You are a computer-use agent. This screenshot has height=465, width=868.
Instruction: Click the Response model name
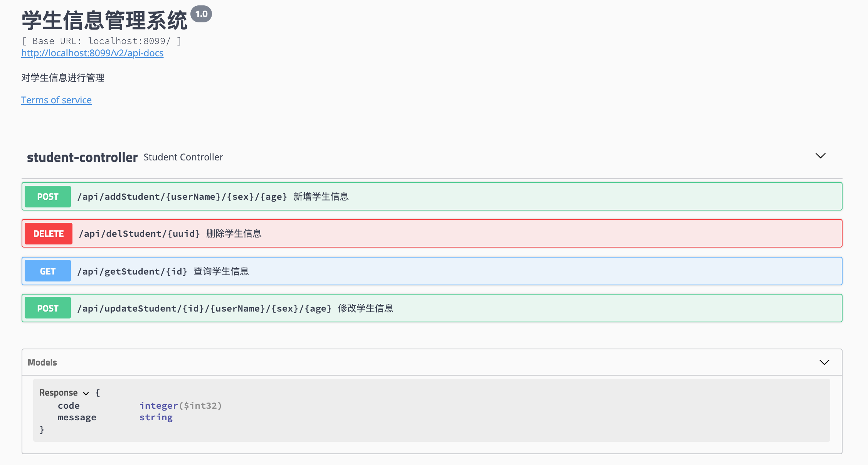point(58,393)
